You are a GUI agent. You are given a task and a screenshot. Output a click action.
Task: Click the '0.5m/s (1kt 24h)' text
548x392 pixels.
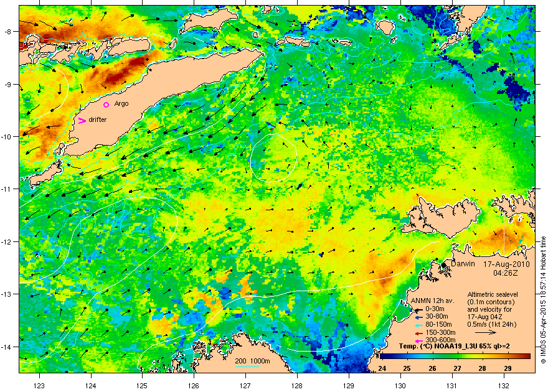[x=492, y=324]
